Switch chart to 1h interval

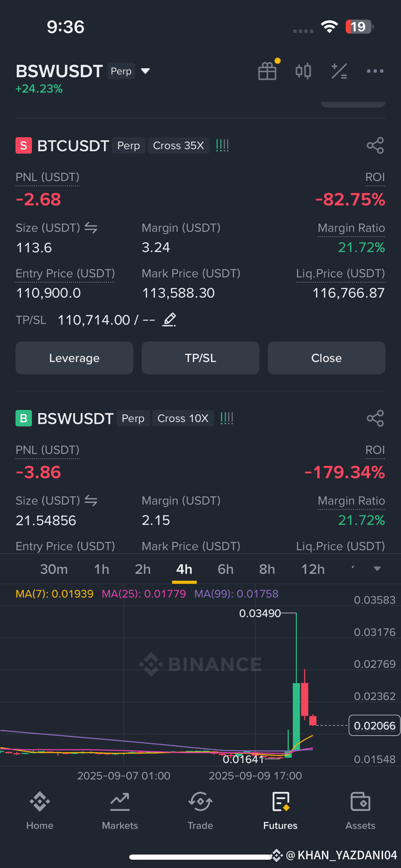pyautogui.click(x=102, y=569)
